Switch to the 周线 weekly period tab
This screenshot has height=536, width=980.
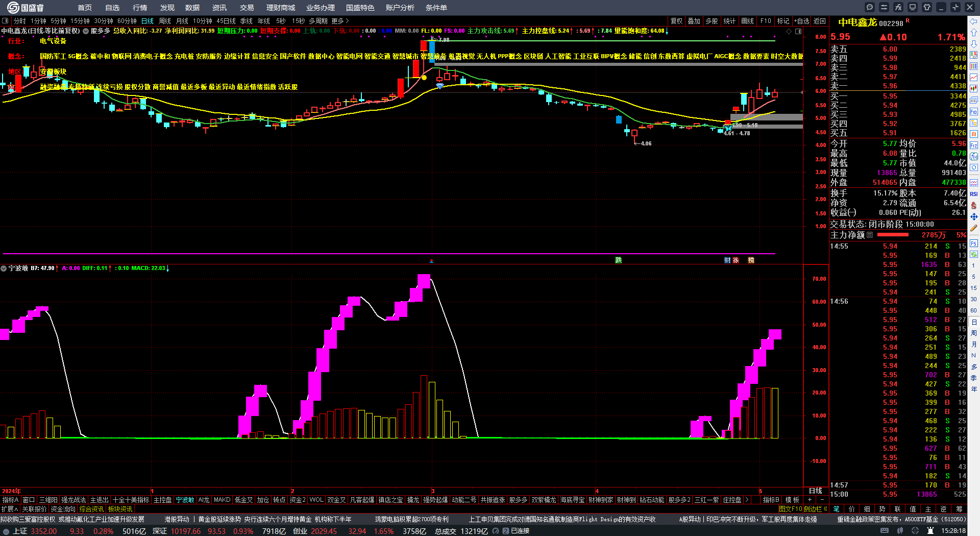coord(165,21)
